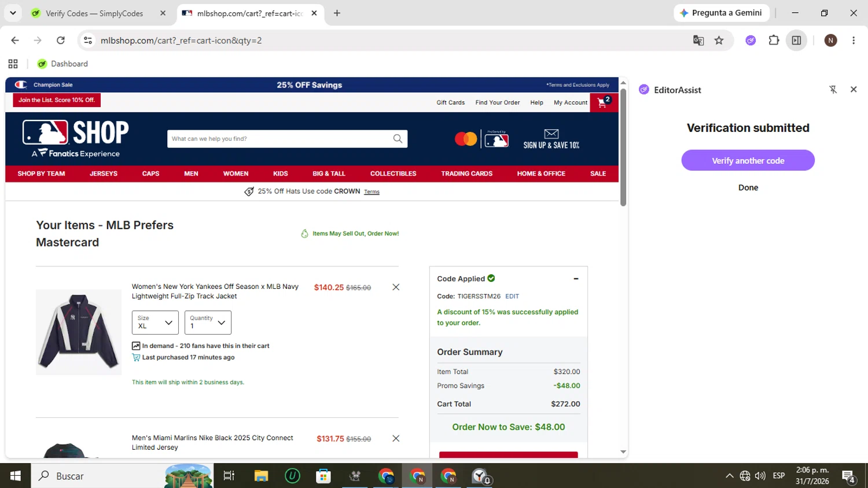Open Chrome's tab search chevron
868x488 pixels.
coord(13,13)
